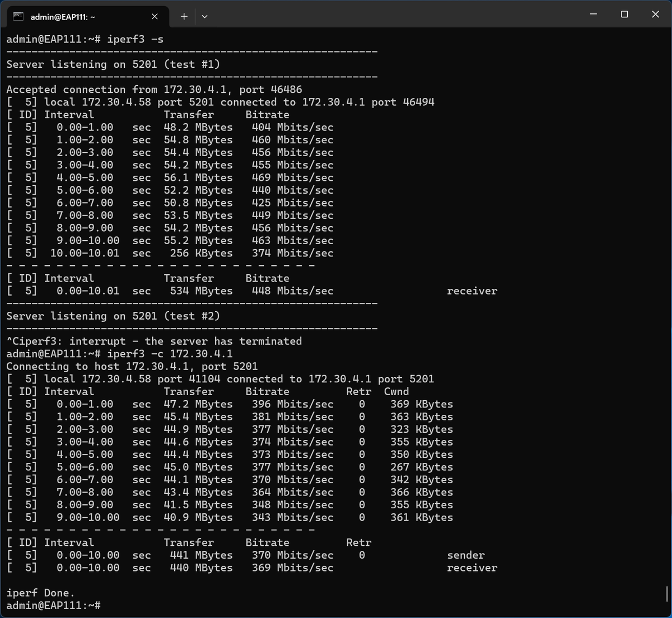Minimize the terminal window

(594, 14)
